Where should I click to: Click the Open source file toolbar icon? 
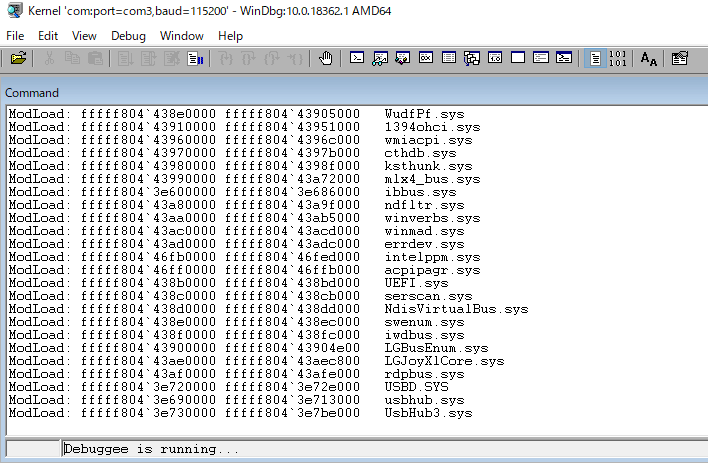tap(18, 58)
